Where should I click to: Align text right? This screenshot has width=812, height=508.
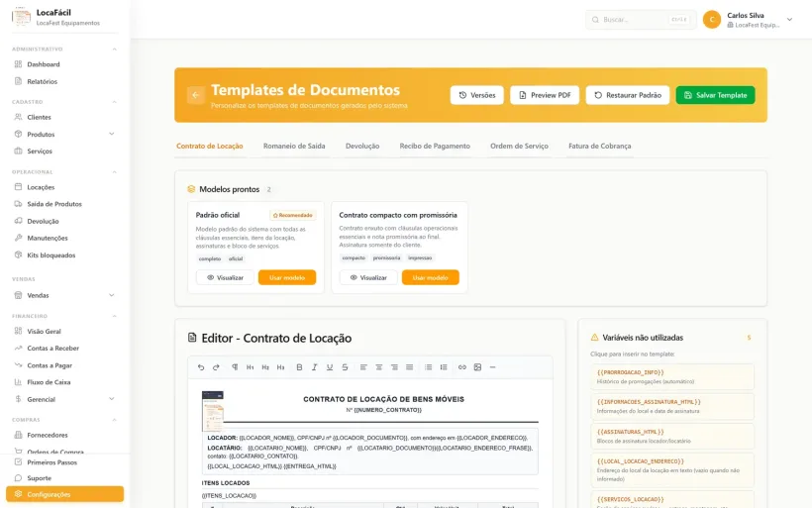[394, 367]
